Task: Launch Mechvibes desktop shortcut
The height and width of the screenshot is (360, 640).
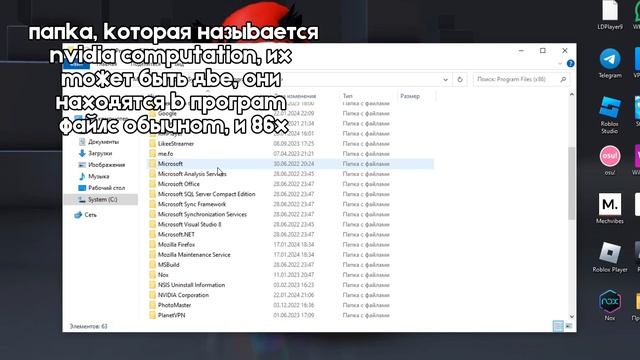Action: tap(610, 209)
